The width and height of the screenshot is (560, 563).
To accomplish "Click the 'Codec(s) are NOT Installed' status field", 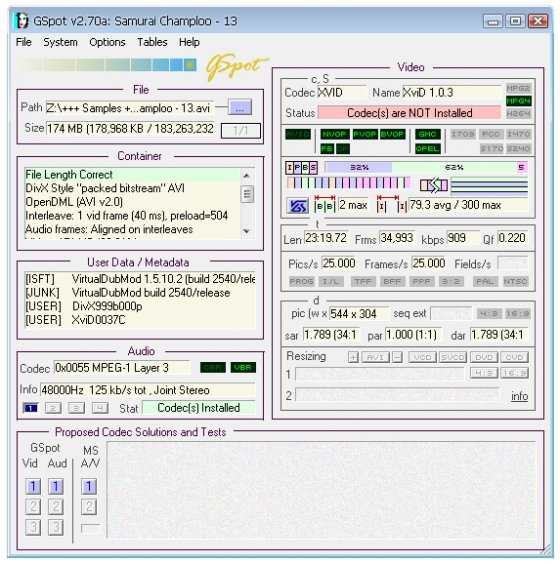I will tap(410, 113).
